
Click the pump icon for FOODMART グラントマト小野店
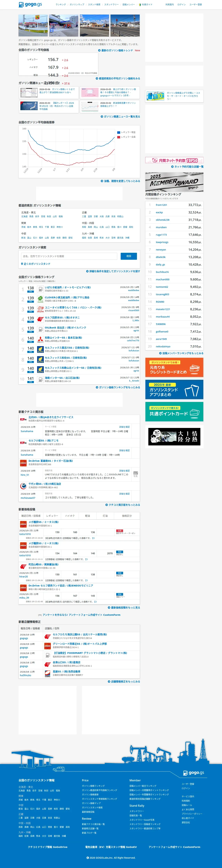click(x=47, y=655)
